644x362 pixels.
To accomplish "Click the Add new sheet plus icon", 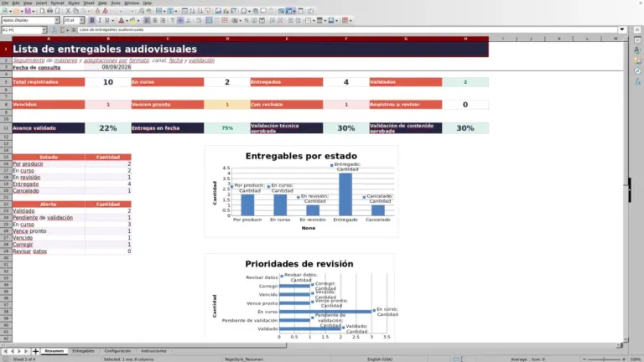I will 35,351.
